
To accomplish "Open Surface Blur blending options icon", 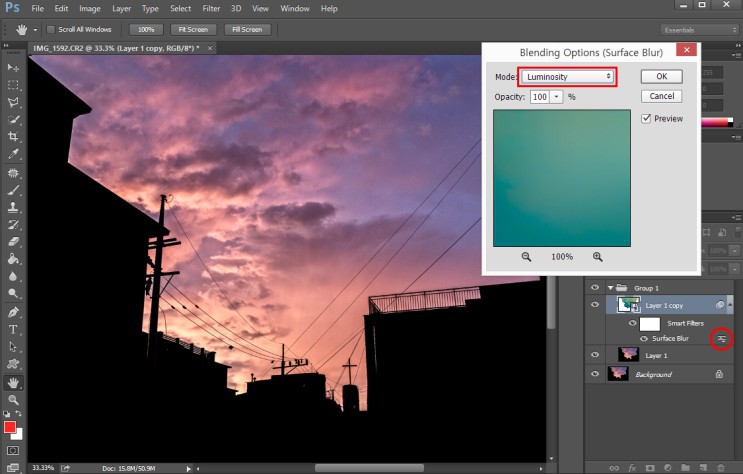I will (x=720, y=340).
